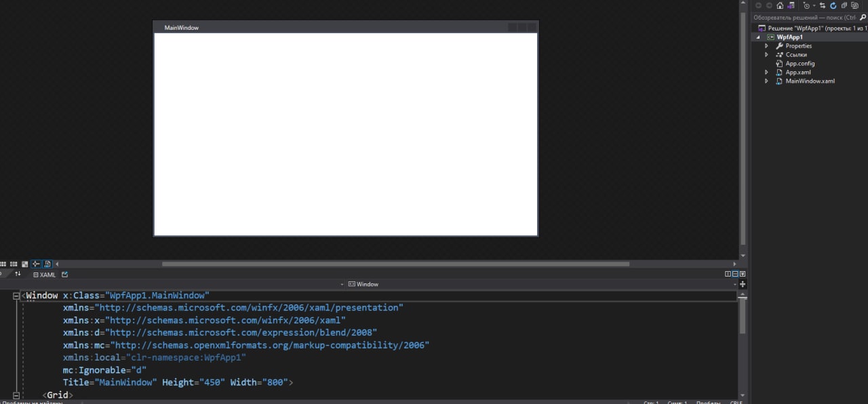Click the <Grid> tag in the editor
Image resolution: width=868 pixels, height=404 pixels.
(58, 395)
